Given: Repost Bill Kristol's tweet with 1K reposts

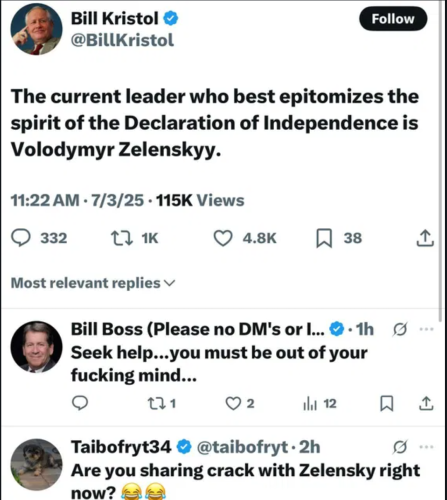Looking at the screenshot, I should click(122, 238).
